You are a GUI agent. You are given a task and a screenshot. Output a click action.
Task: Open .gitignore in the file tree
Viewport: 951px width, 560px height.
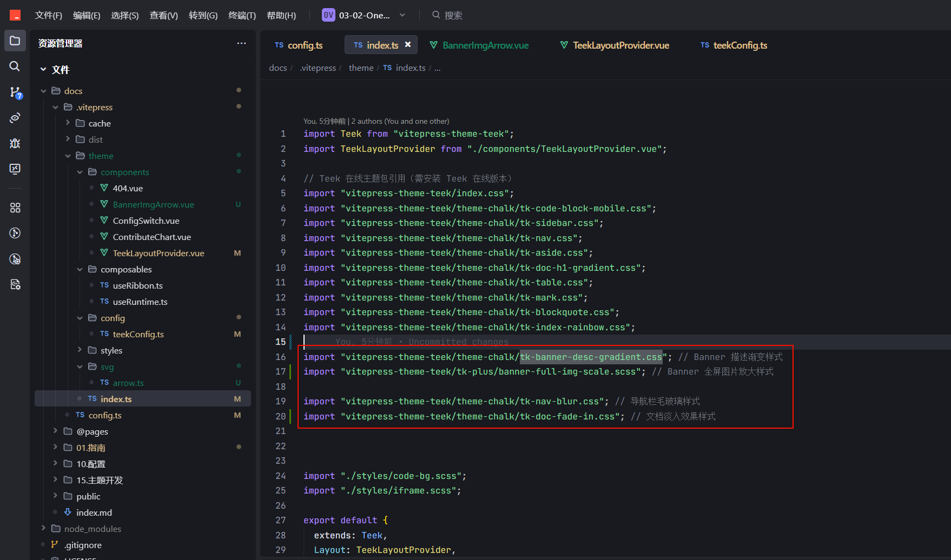coord(83,545)
